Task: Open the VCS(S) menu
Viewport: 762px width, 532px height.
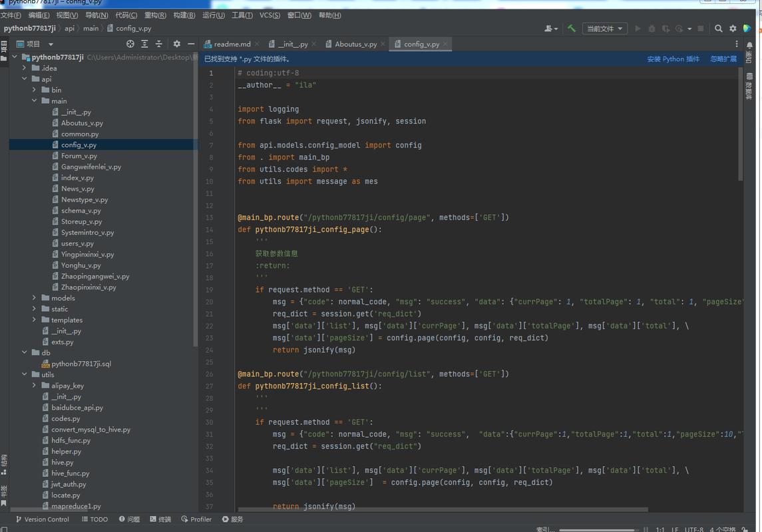Action: pyautogui.click(x=270, y=15)
